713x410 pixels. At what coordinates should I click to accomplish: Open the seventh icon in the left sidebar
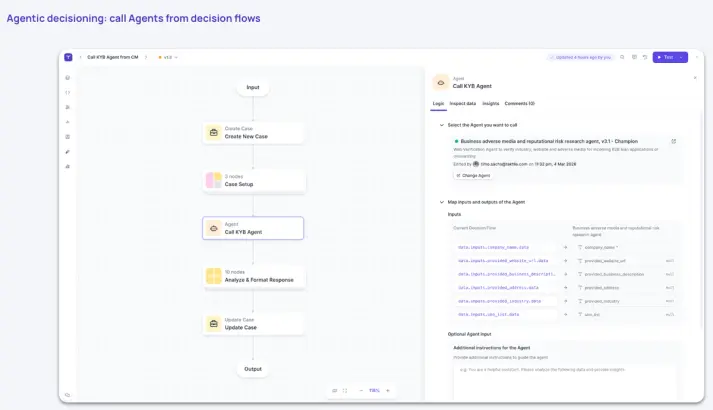(68, 166)
